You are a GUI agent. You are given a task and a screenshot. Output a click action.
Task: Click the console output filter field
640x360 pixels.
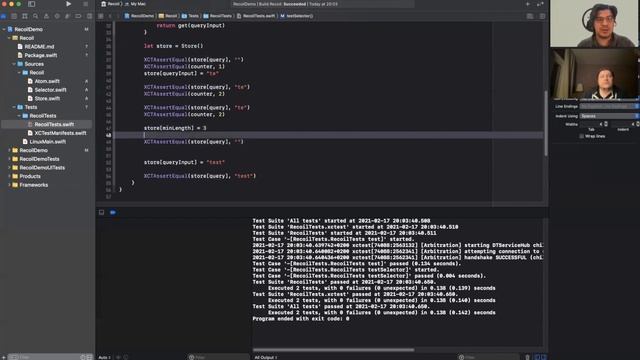click(x=489, y=357)
